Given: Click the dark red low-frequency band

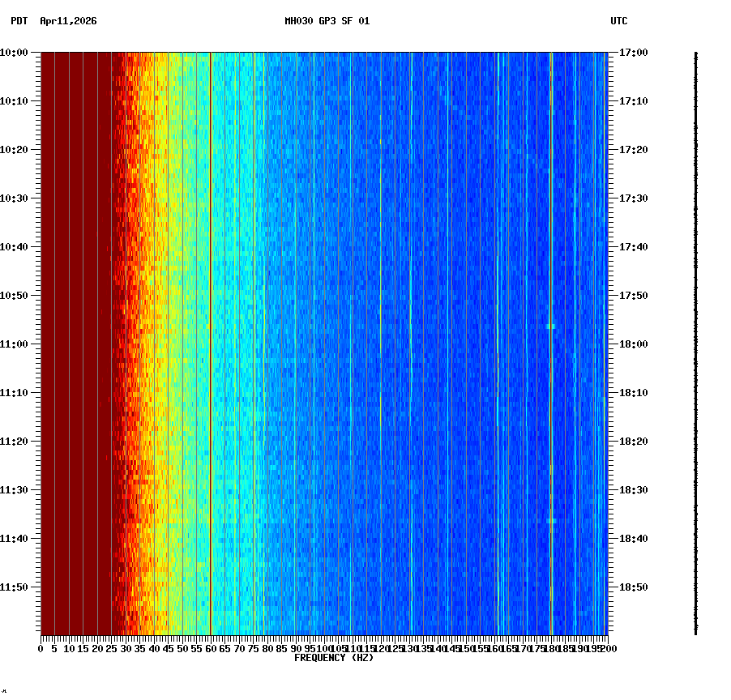Looking at the screenshot, I should (x=77, y=324).
